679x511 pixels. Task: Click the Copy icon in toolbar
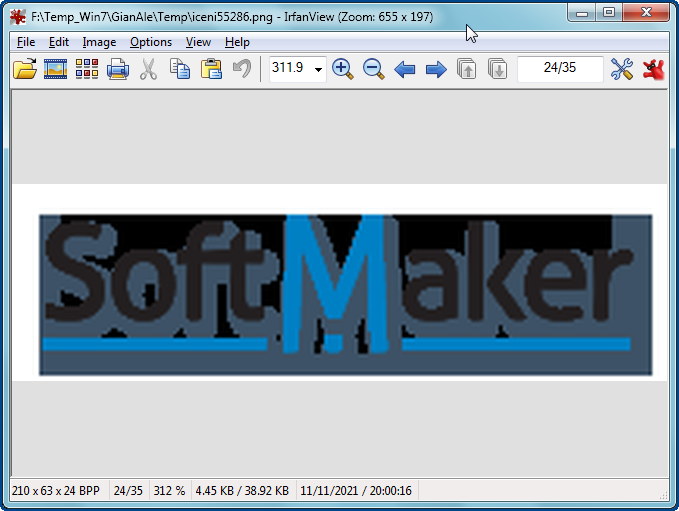click(x=180, y=69)
